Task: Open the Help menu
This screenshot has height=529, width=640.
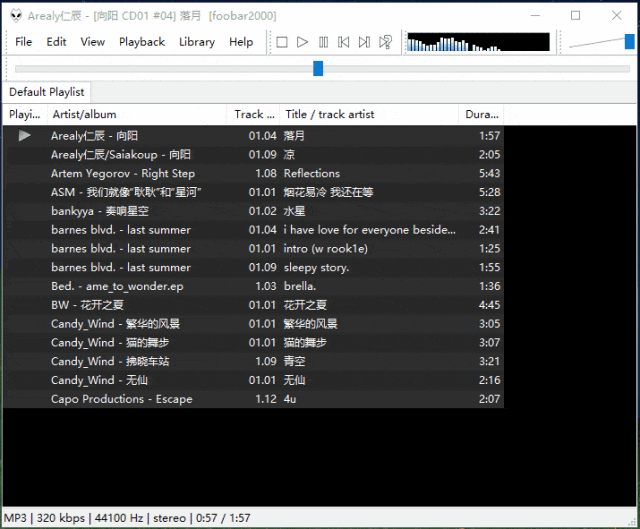Action: [x=241, y=42]
